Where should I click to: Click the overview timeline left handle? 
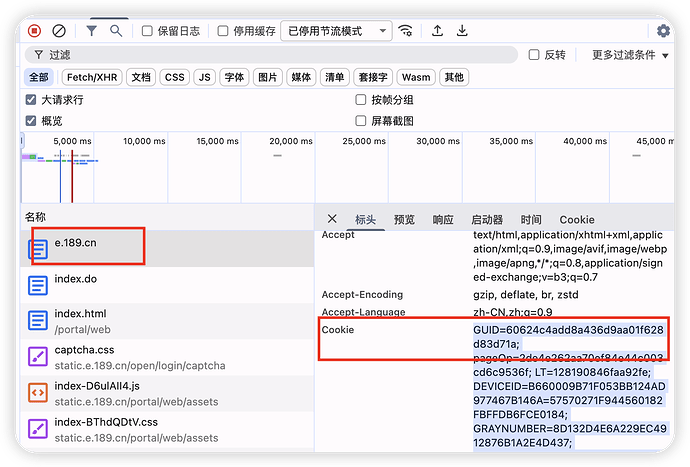click(22, 141)
